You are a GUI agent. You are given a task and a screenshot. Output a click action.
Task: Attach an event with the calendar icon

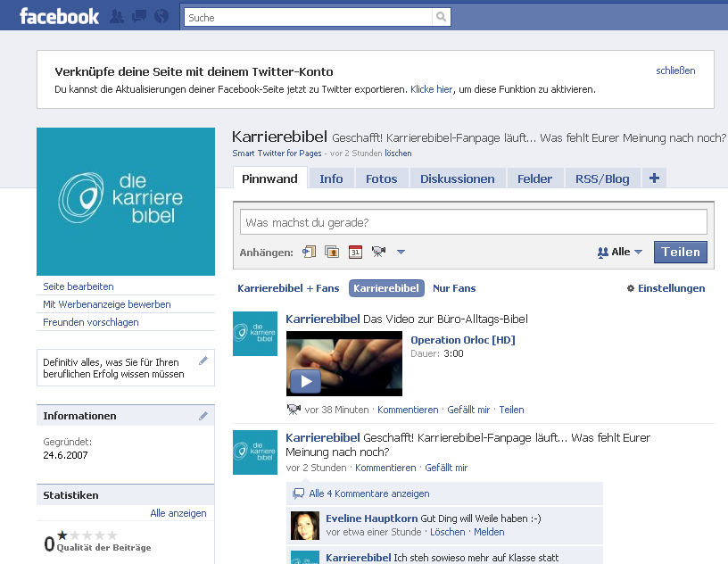[355, 252]
